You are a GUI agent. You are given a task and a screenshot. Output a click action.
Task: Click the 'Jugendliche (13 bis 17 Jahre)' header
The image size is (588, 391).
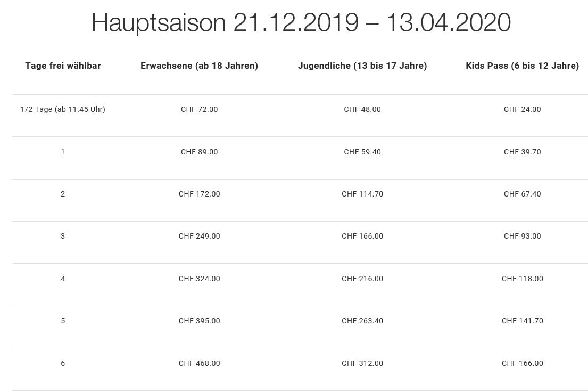coord(362,66)
